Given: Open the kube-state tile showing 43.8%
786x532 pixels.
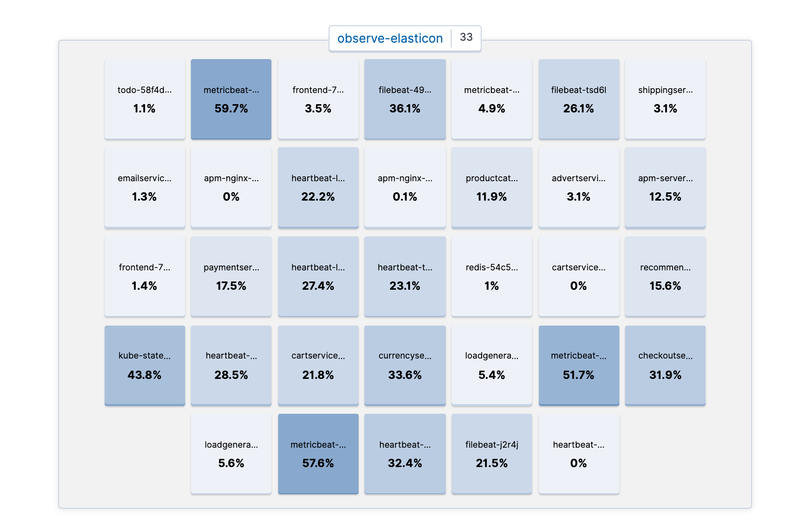Looking at the screenshot, I should point(144,365).
